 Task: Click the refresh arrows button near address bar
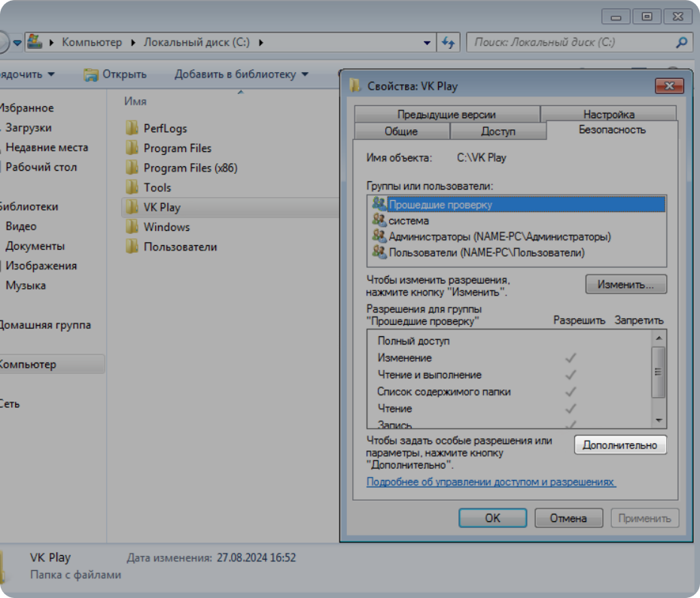click(x=449, y=43)
